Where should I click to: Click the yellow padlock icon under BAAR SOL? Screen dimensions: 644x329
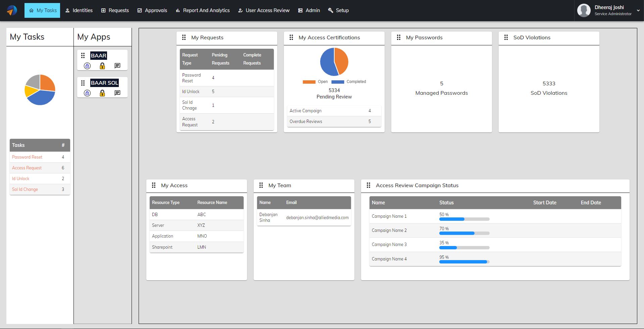point(102,93)
